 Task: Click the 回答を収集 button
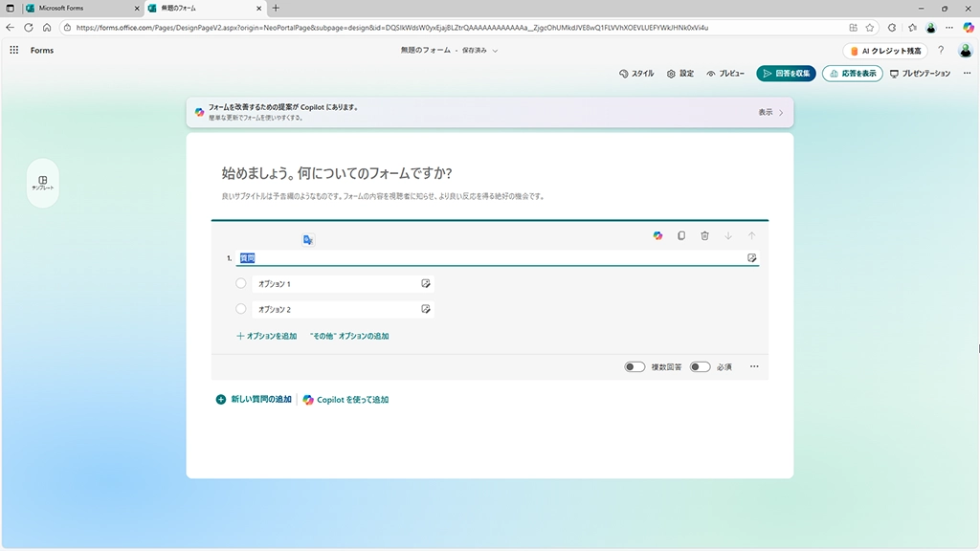click(786, 74)
